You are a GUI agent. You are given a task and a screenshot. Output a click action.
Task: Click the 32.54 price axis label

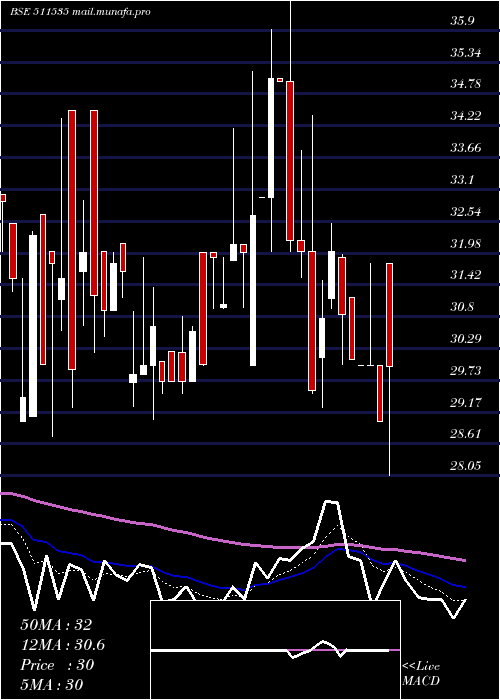tap(466, 211)
